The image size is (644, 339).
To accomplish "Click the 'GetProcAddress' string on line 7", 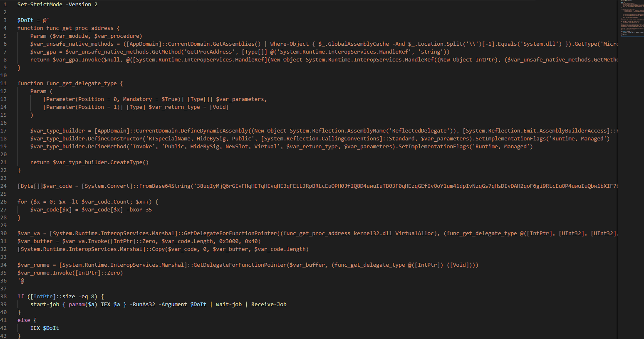I will click(210, 52).
